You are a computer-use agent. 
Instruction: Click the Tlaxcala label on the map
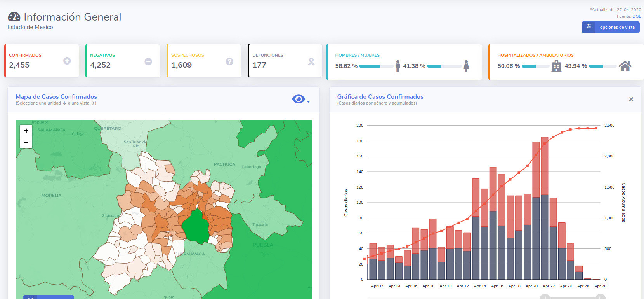(x=260, y=224)
